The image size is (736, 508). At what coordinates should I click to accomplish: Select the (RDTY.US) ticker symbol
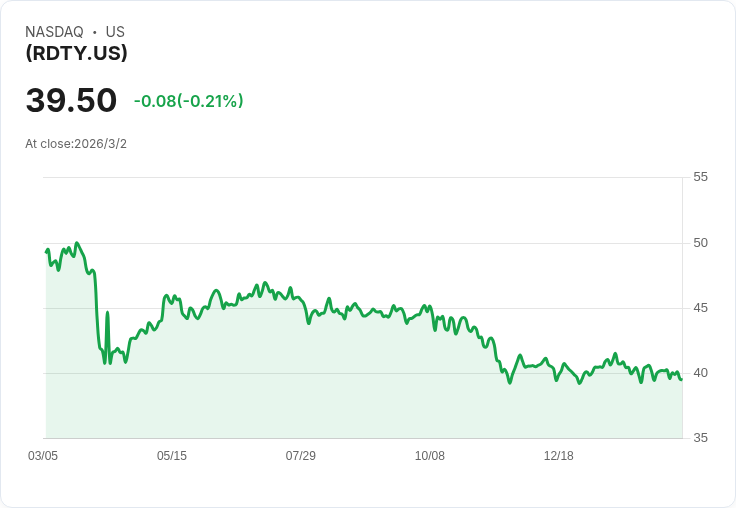pyautogui.click(x=76, y=54)
